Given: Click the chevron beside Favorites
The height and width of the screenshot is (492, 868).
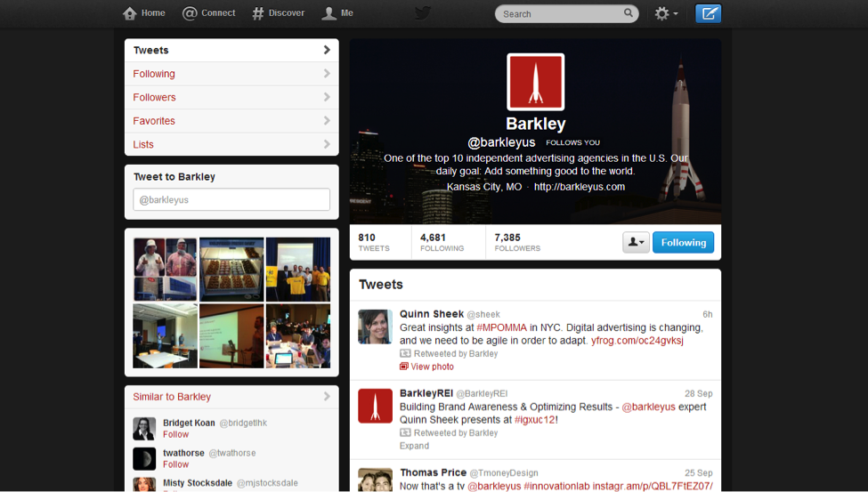Looking at the screenshot, I should pos(327,121).
